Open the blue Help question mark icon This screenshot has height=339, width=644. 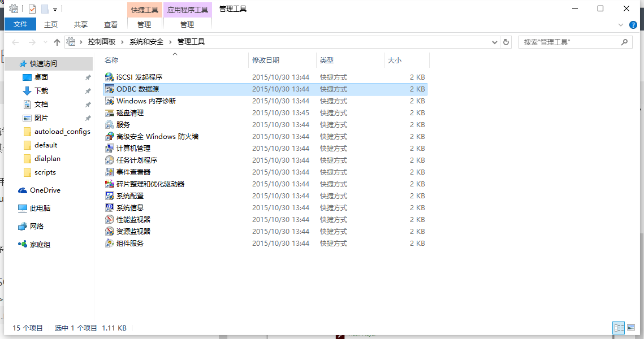pyautogui.click(x=634, y=24)
